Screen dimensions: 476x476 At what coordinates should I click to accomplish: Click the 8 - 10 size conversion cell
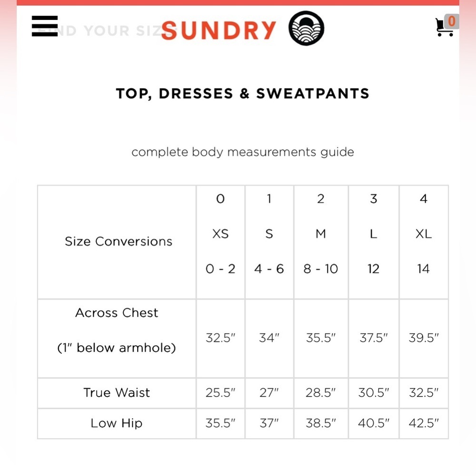(321, 269)
